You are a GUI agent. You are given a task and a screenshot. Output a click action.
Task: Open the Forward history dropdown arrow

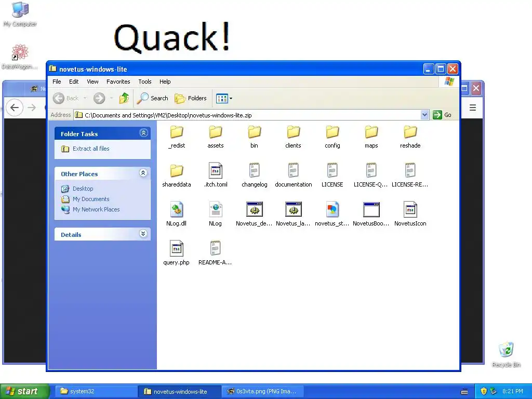112,98
